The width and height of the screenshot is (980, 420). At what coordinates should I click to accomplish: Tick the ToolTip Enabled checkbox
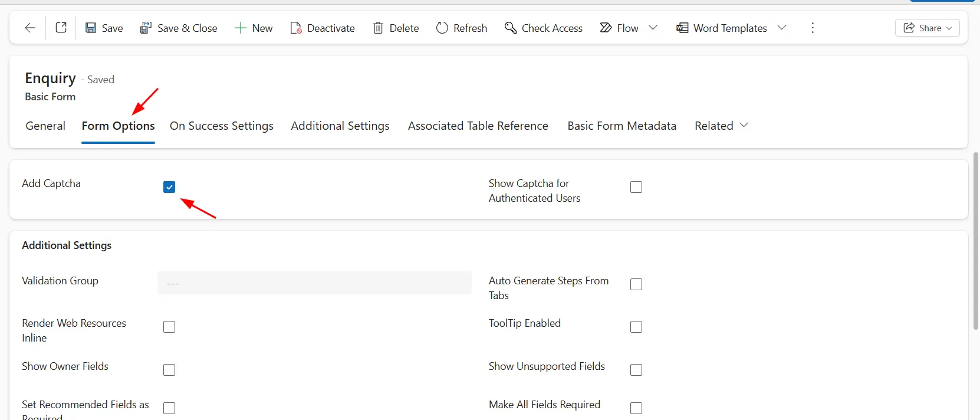click(636, 327)
